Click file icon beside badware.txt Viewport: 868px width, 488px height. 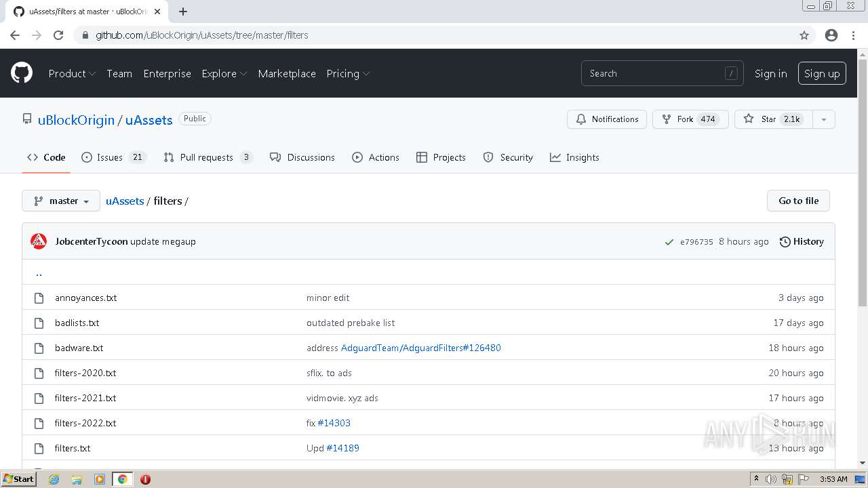click(x=39, y=348)
